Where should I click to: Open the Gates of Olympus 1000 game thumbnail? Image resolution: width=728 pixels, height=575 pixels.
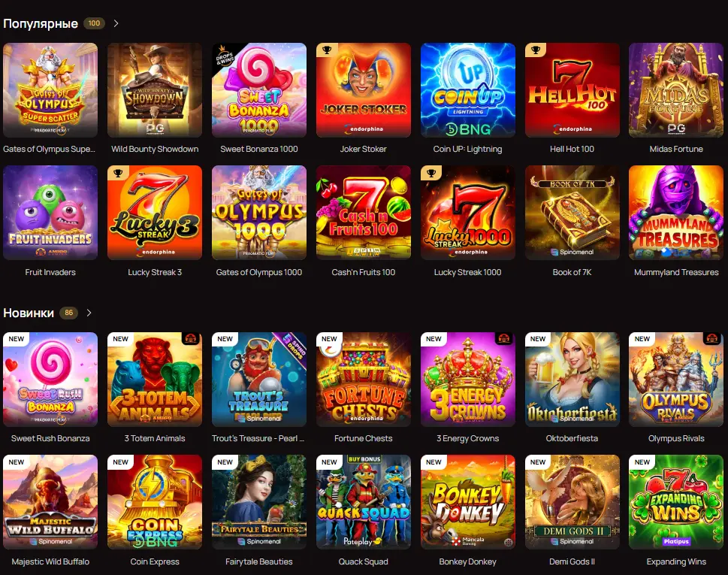(259, 213)
